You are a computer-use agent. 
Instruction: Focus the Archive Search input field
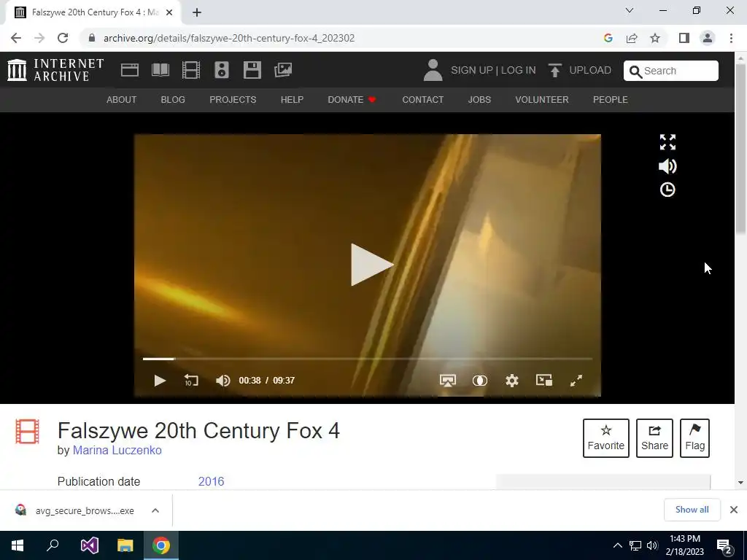pyautogui.click(x=671, y=71)
